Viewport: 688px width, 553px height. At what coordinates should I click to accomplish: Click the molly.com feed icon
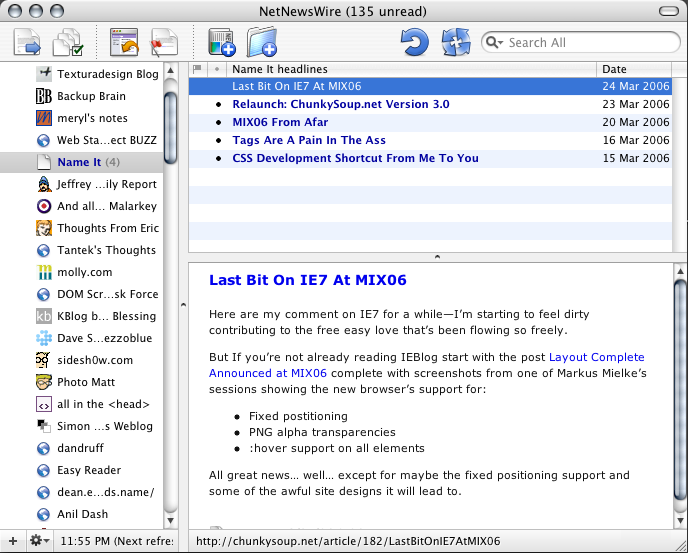pyautogui.click(x=43, y=272)
